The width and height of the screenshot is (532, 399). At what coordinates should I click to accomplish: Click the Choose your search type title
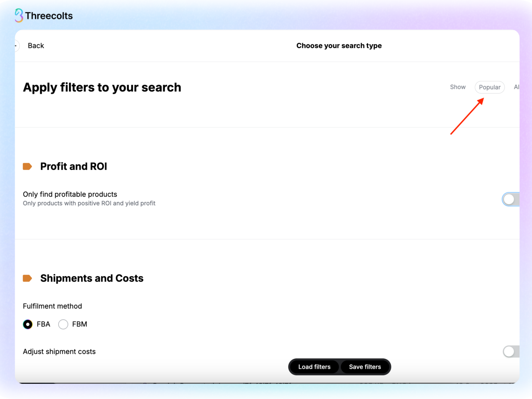[339, 46]
